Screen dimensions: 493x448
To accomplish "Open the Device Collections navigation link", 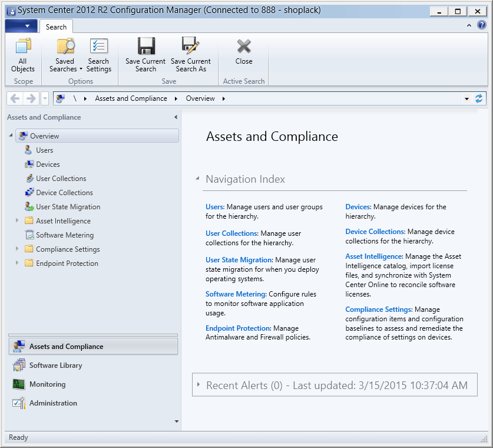I will tap(375, 232).
